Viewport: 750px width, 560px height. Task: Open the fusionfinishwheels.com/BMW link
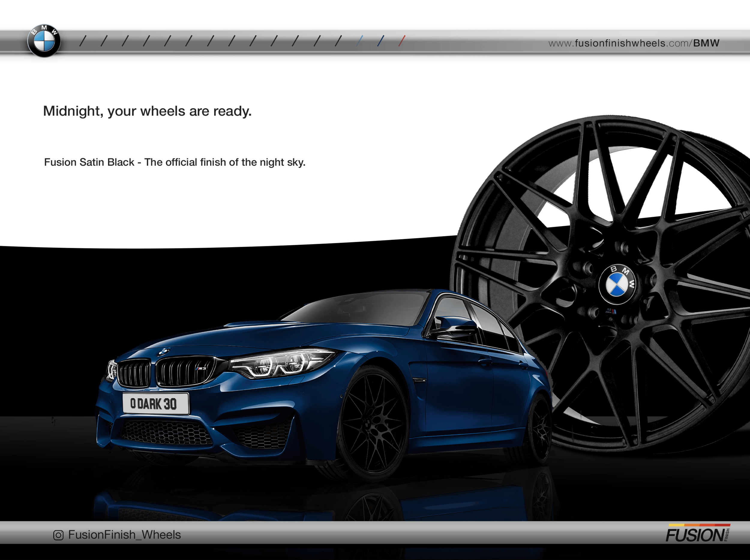tap(633, 43)
